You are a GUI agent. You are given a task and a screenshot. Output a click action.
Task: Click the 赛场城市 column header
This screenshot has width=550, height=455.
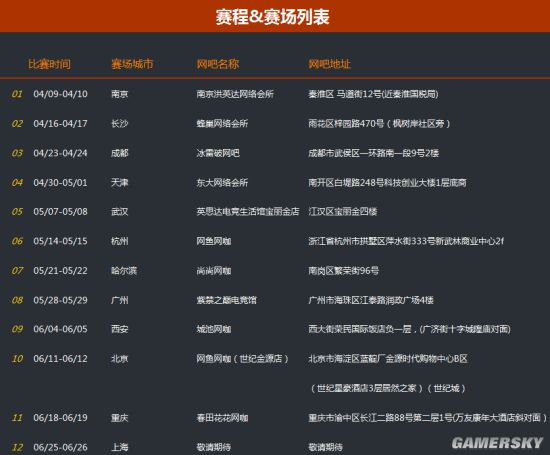[132, 64]
